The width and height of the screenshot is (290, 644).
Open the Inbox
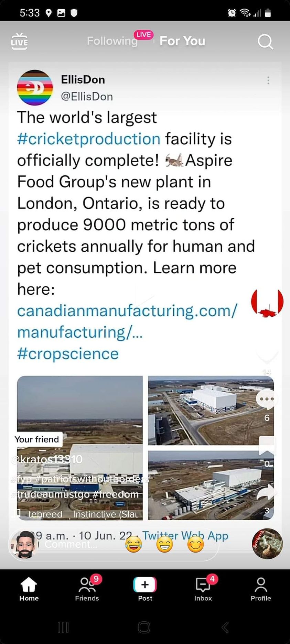203,589
